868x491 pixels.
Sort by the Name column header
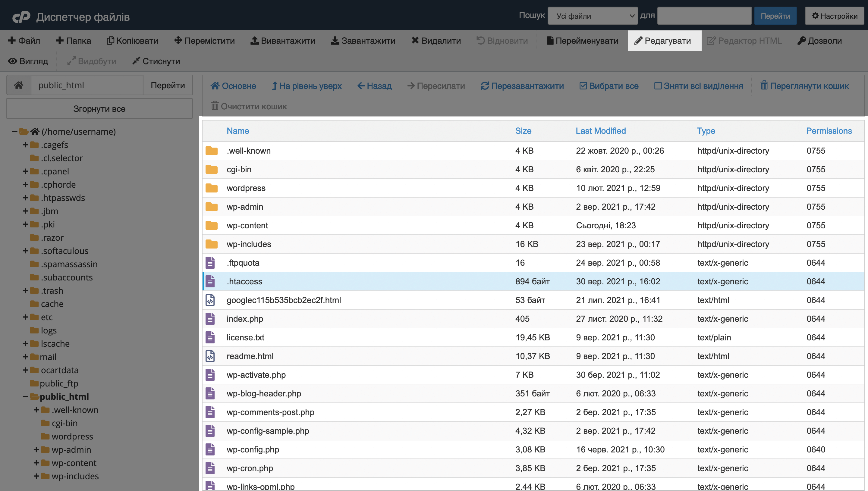point(238,131)
